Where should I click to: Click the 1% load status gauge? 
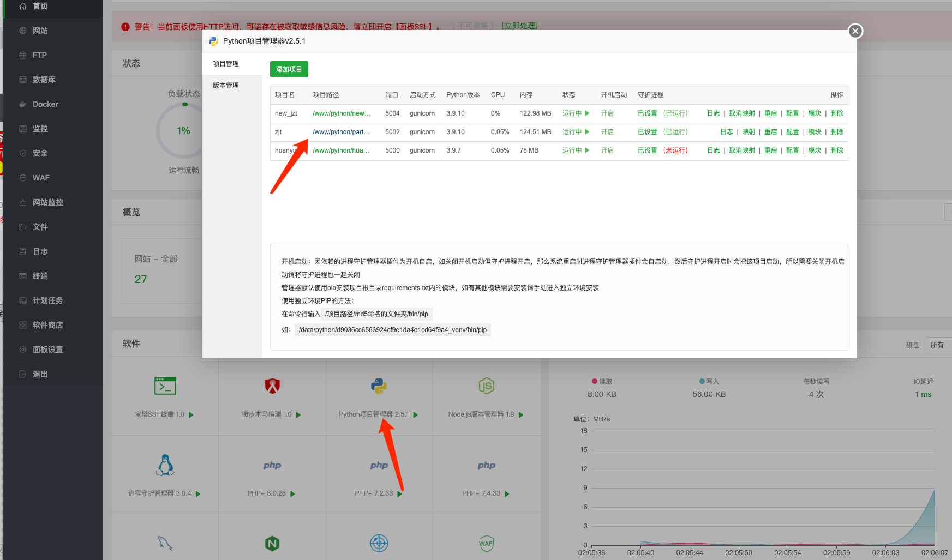184,131
